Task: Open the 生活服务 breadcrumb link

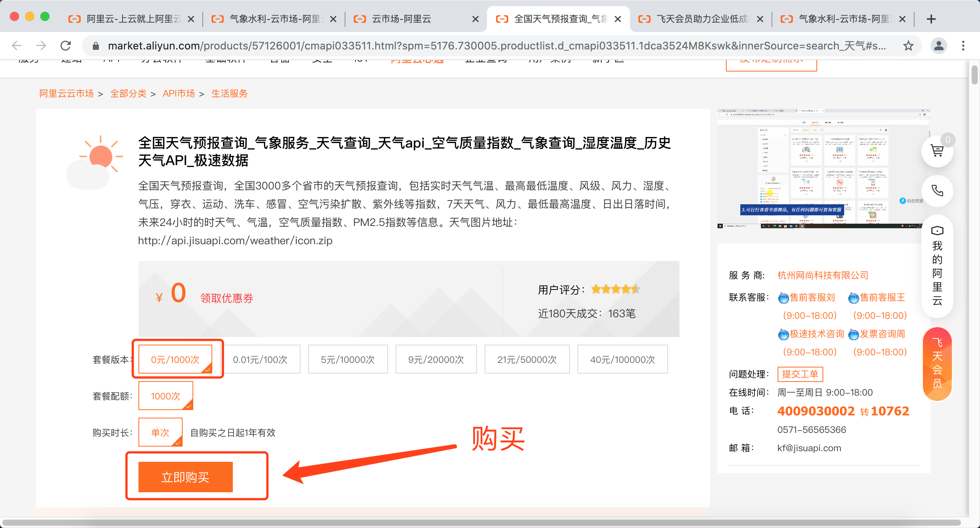Action: [x=229, y=94]
